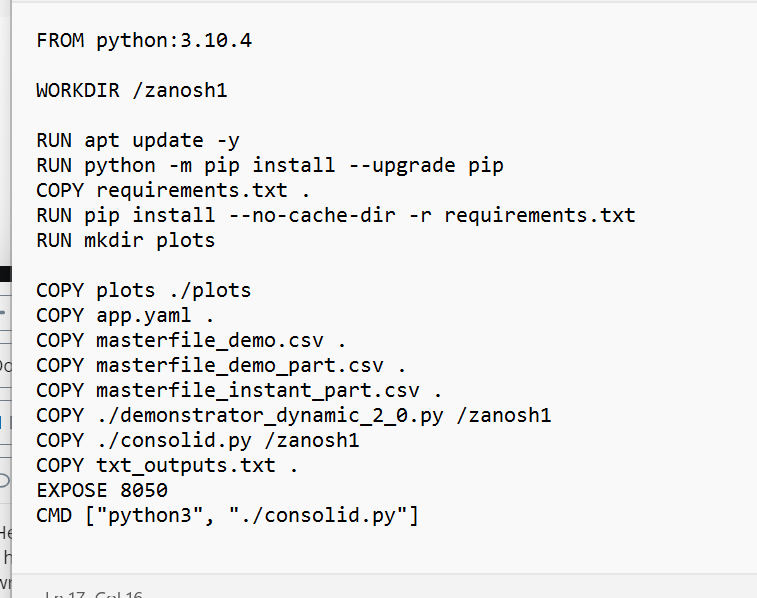This screenshot has width=757, height=598.
Task: Click the COPY plots ./plots line
Action: click(x=143, y=291)
